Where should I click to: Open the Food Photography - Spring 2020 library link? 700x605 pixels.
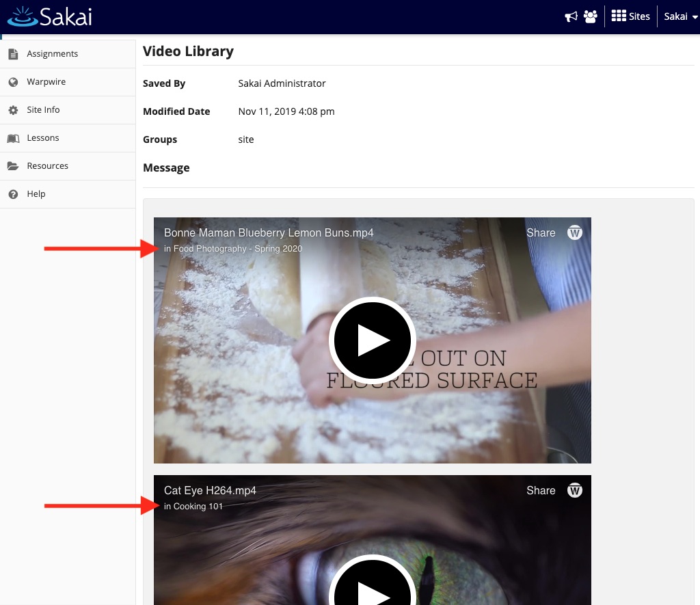click(237, 249)
